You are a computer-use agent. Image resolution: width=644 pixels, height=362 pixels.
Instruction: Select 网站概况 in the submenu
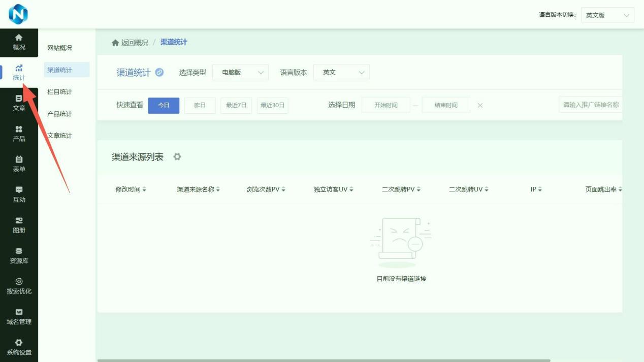coord(59,48)
